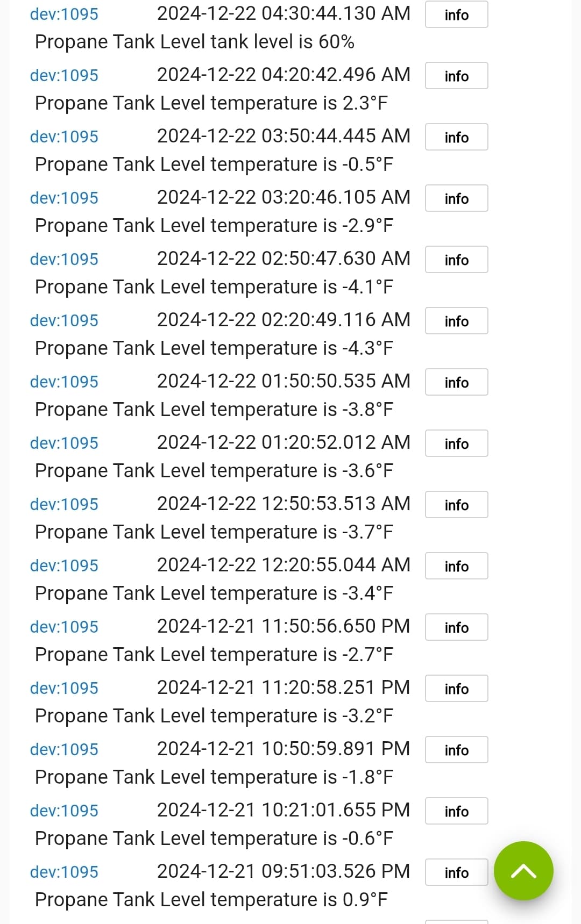Click info button for 03:20:46.105 AM entry

(x=456, y=198)
